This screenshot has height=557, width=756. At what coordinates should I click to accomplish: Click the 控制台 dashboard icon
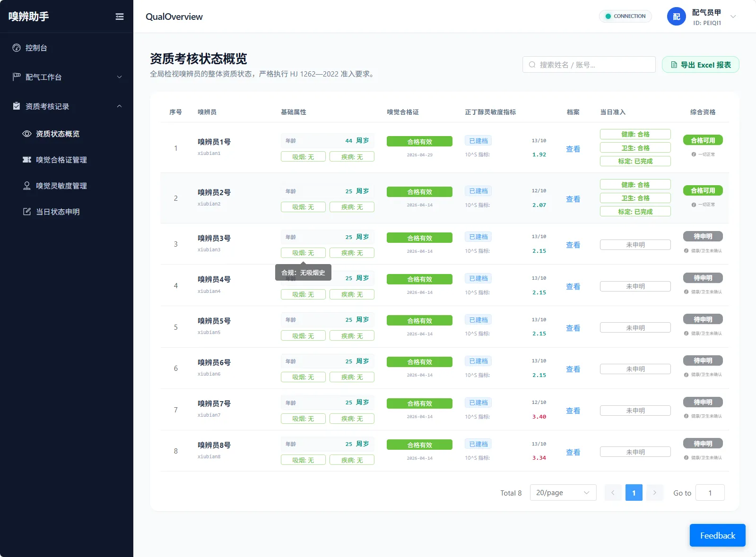(x=17, y=48)
